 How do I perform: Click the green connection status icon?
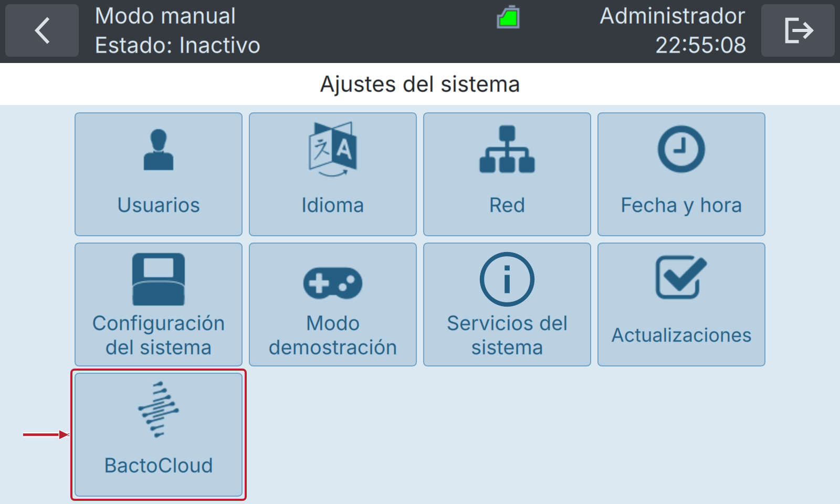pyautogui.click(x=508, y=17)
